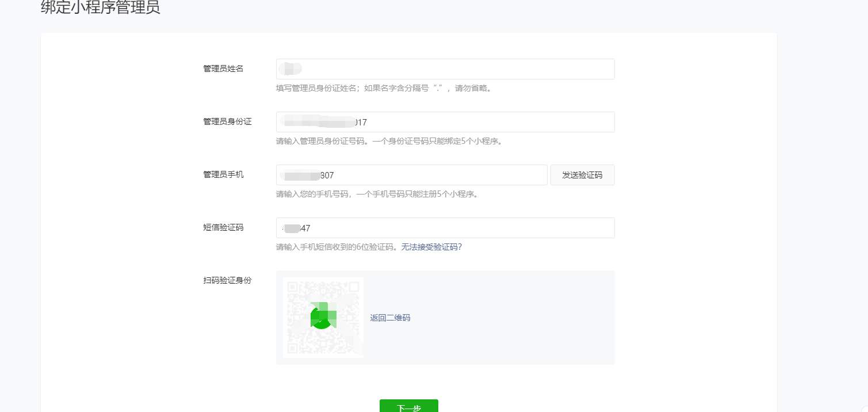The height and width of the screenshot is (412, 868).
Task: Select the 扫码验证身份 label
Action: 227,281
